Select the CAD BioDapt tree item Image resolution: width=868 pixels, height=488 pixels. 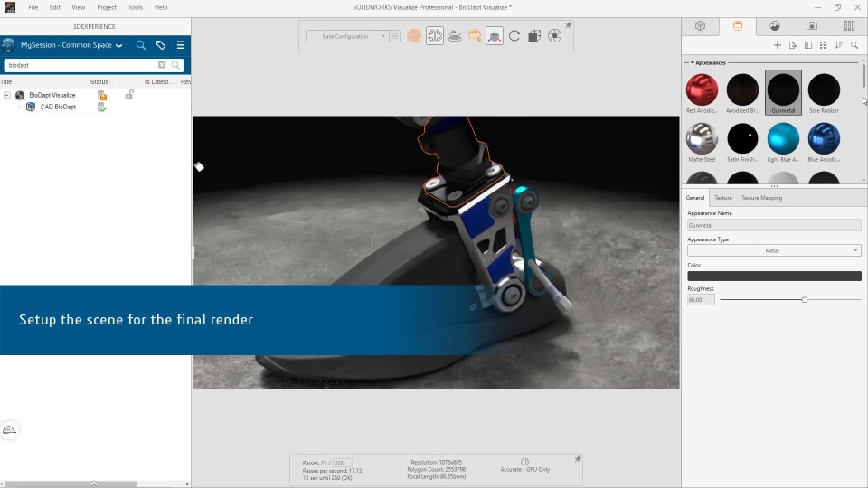coord(61,107)
